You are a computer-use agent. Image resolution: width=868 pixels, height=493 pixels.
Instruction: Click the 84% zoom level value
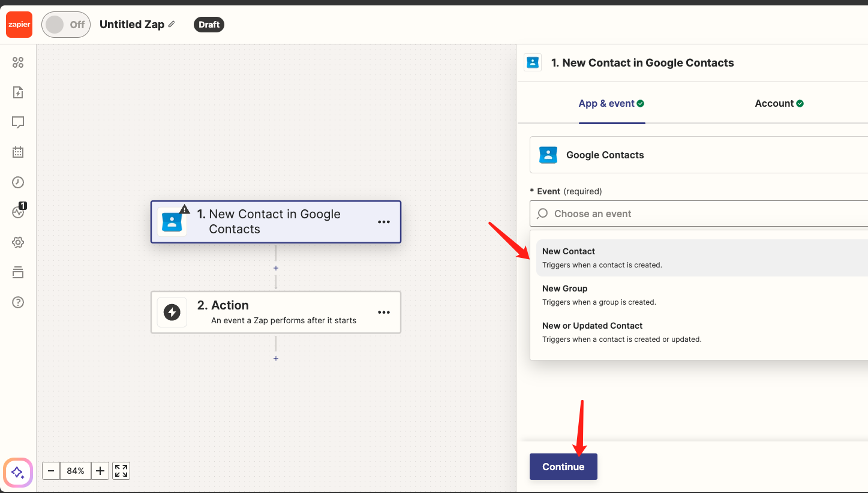coord(76,471)
